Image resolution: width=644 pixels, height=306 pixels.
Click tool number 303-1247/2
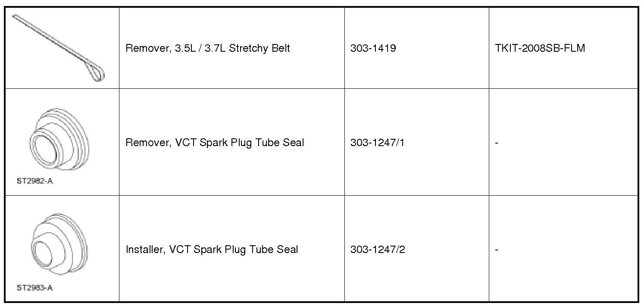[x=378, y=250]
